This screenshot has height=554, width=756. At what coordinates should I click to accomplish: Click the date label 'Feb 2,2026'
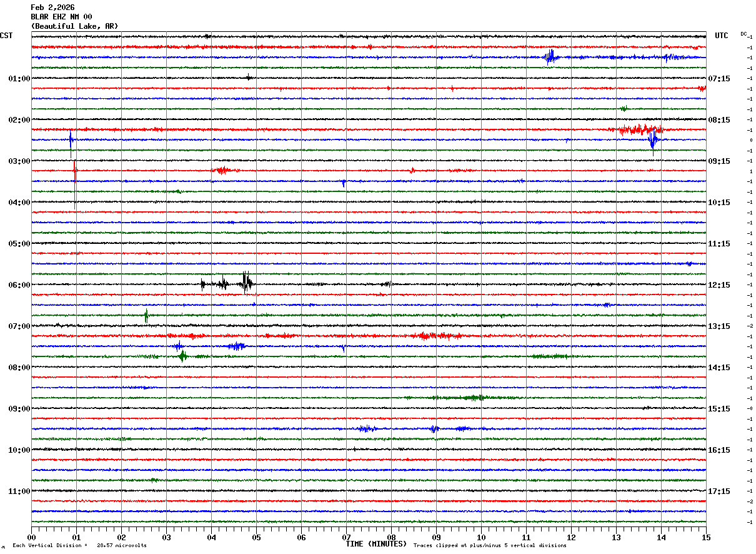click(52, 8)
